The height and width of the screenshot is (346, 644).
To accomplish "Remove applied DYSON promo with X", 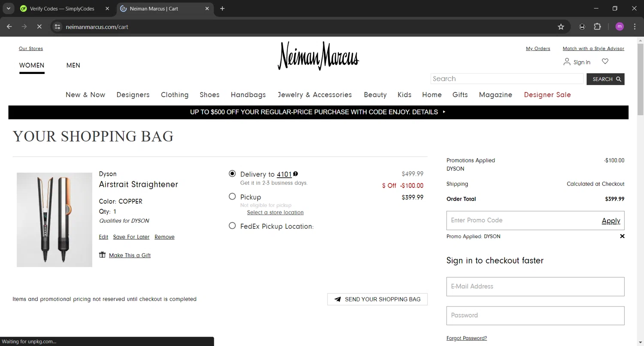I will pos(622,236).
